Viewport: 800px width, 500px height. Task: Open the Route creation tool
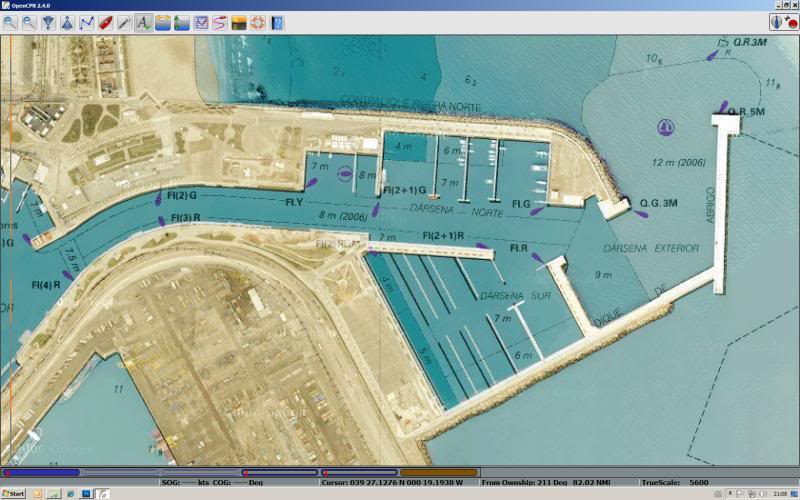pyautogui.click(x=87, y=22)
